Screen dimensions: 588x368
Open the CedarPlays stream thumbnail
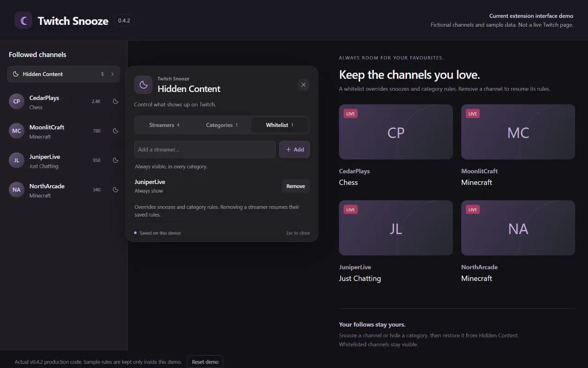(x=396, y=132)
